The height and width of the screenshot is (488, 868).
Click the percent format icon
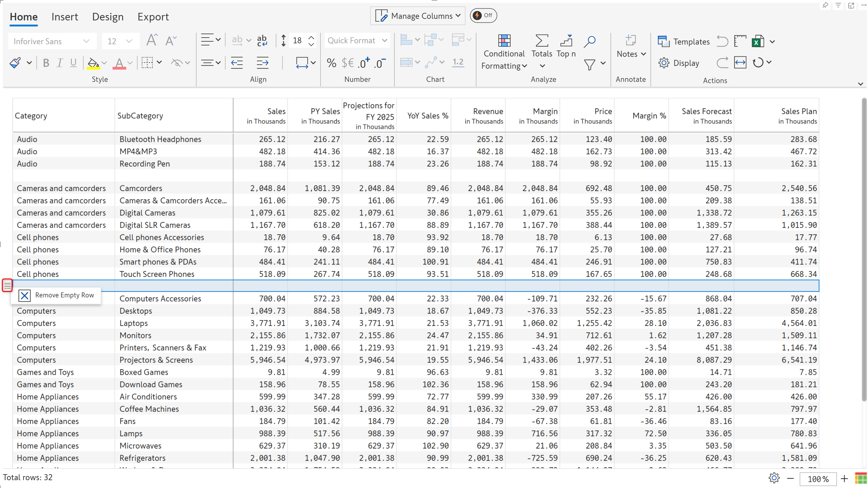[x=331, y=63]
